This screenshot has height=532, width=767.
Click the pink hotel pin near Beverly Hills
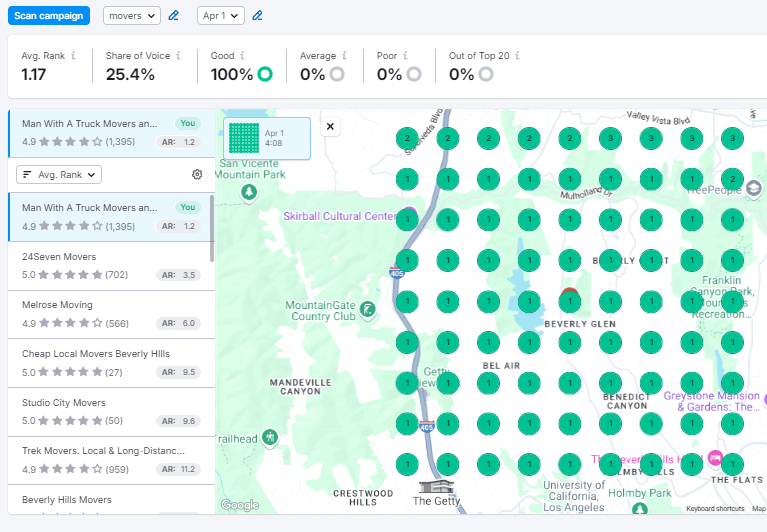(715, 458)
